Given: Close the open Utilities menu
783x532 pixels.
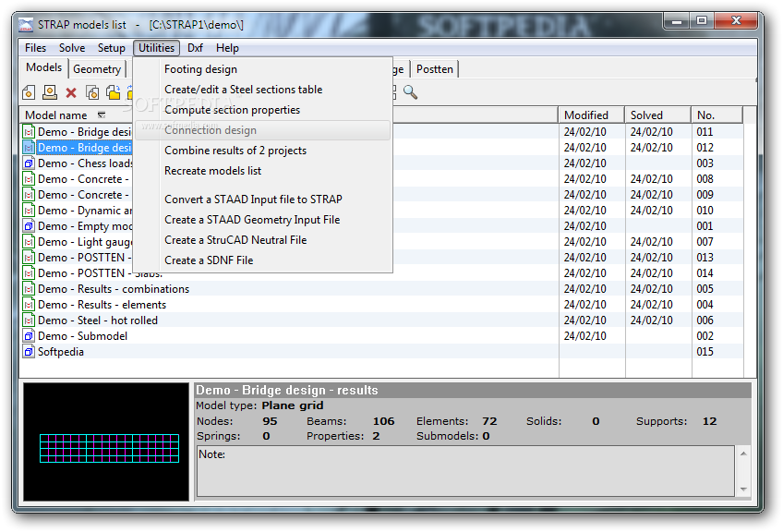Looking at the screenshot, I should click(x=156, y=48).
